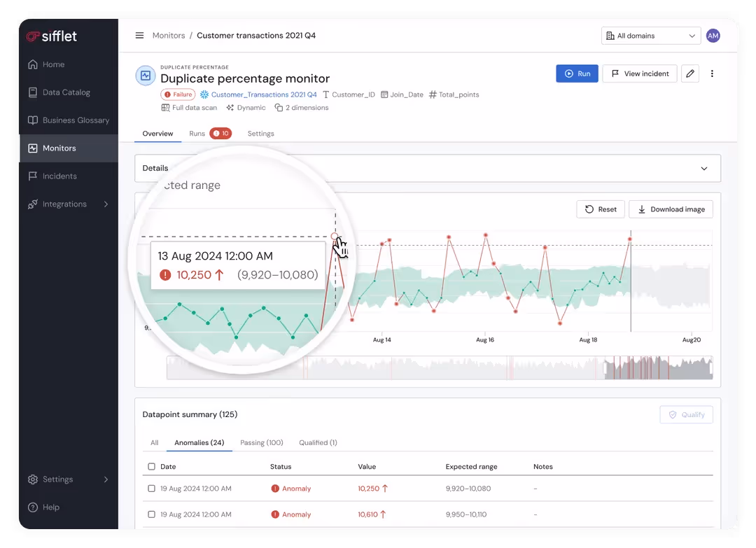Viewport: 756px width, 548px height.
Task: Click the Monitors chart icon in sidebar
Action: pos(33,148)
